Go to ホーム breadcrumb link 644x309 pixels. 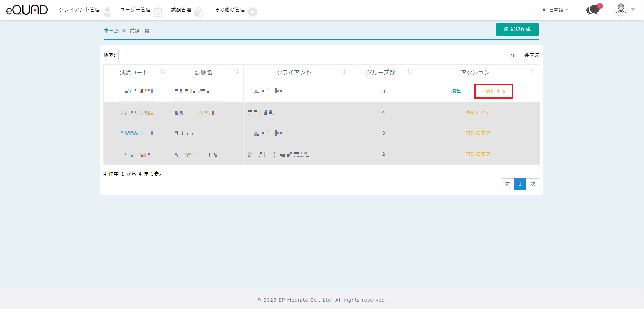point(111,31)
